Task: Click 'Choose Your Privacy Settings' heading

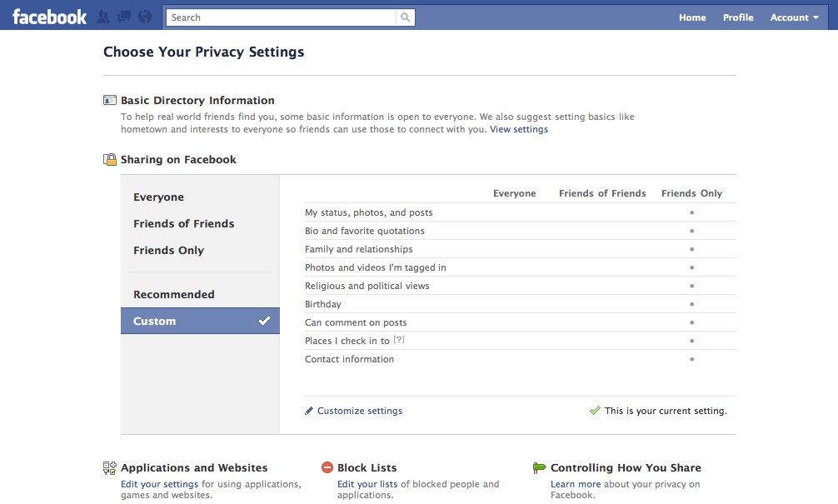Action: [x=203, y=52]
